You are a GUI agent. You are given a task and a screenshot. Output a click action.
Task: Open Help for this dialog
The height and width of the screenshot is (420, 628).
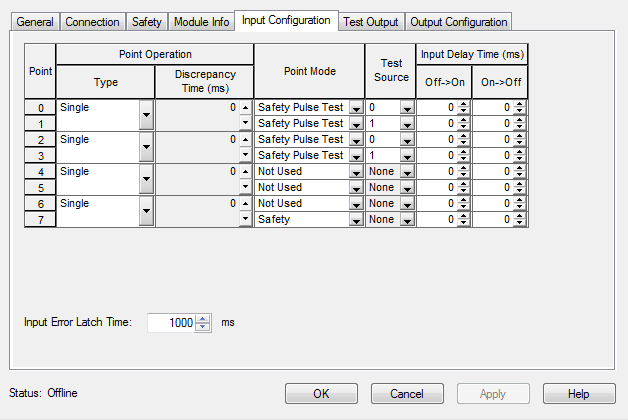tap(579, 394)
